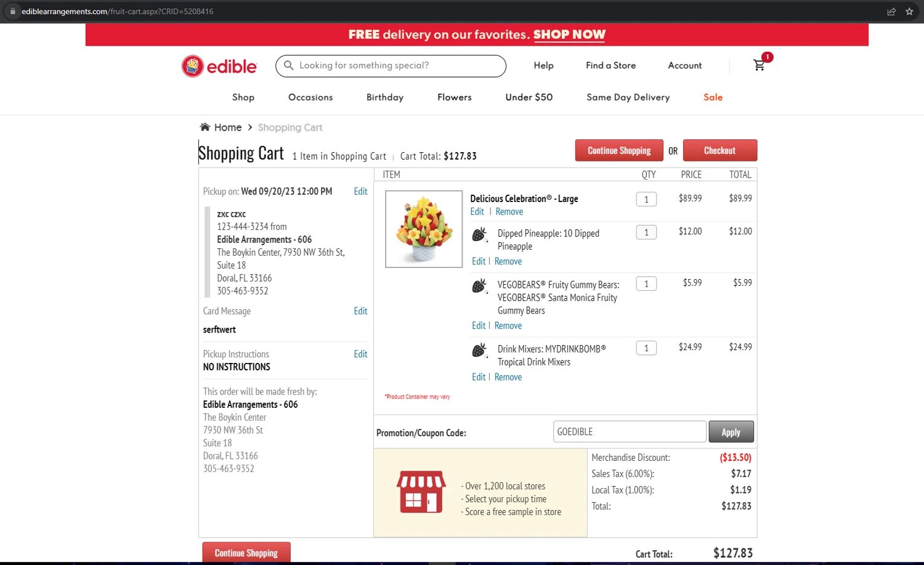The image size is (924, 565).
Task: Click quantity box for Drink Mixers
Action: [x=646, y=348]
